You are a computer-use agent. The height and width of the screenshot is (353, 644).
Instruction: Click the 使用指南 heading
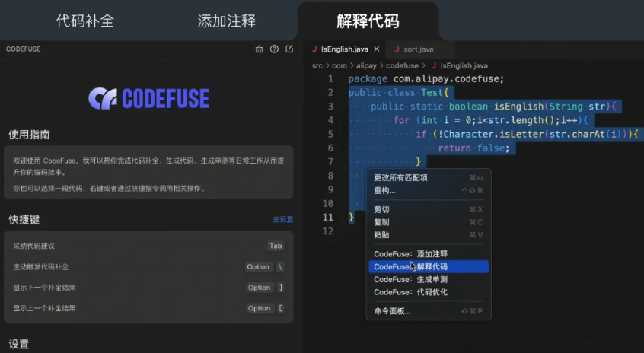[x=29, y=135]
